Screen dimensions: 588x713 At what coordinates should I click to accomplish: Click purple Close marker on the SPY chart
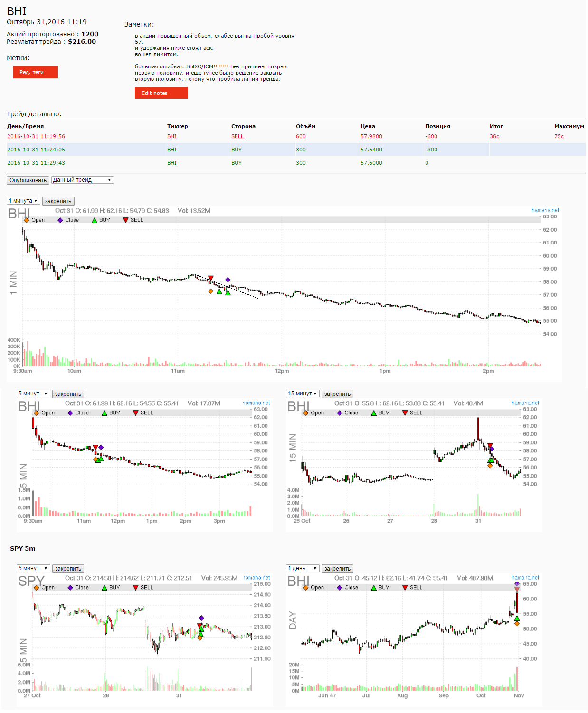(x=201, y=618)
